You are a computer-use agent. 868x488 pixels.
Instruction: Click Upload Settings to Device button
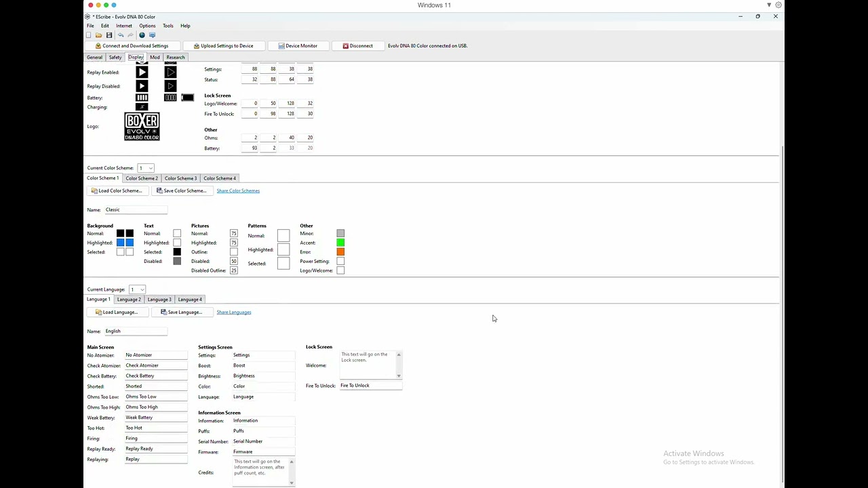224,46
